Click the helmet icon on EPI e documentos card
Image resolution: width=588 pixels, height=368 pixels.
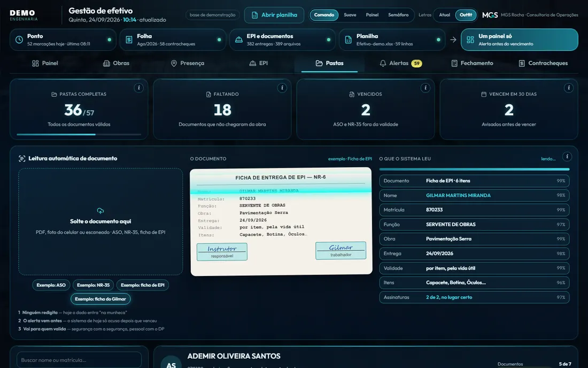click(238, 40)
